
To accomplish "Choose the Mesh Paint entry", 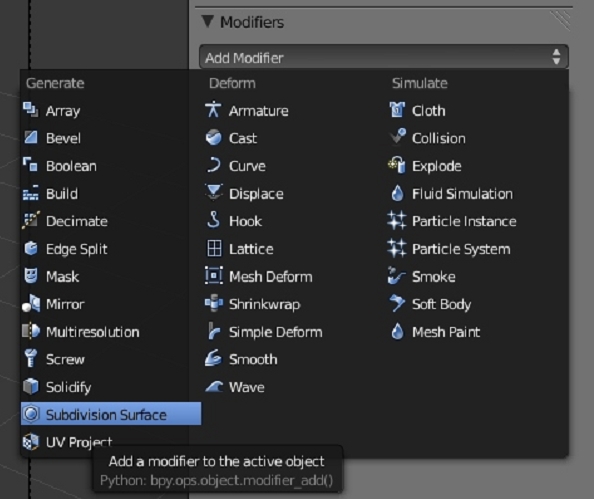I will (435, 332).
